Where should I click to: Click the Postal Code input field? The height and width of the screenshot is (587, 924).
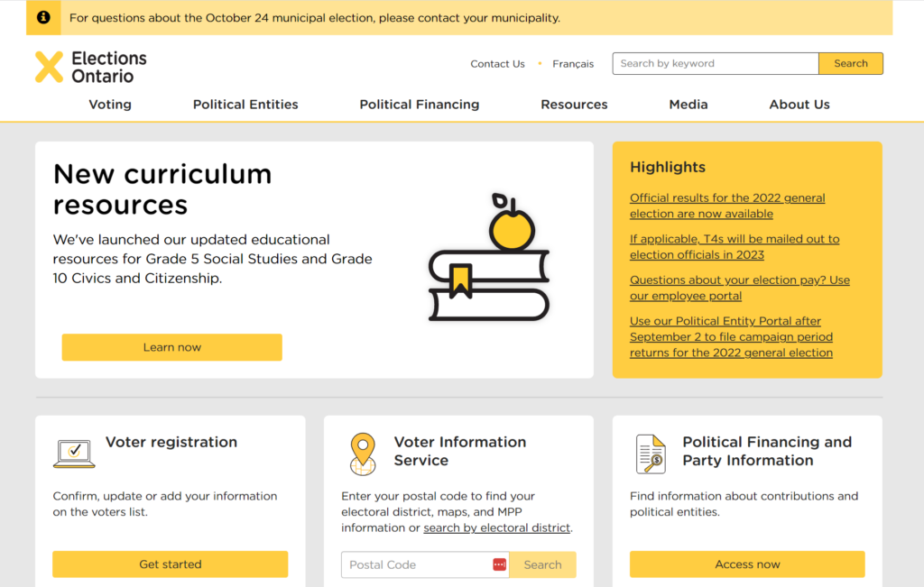pos(425,564)
